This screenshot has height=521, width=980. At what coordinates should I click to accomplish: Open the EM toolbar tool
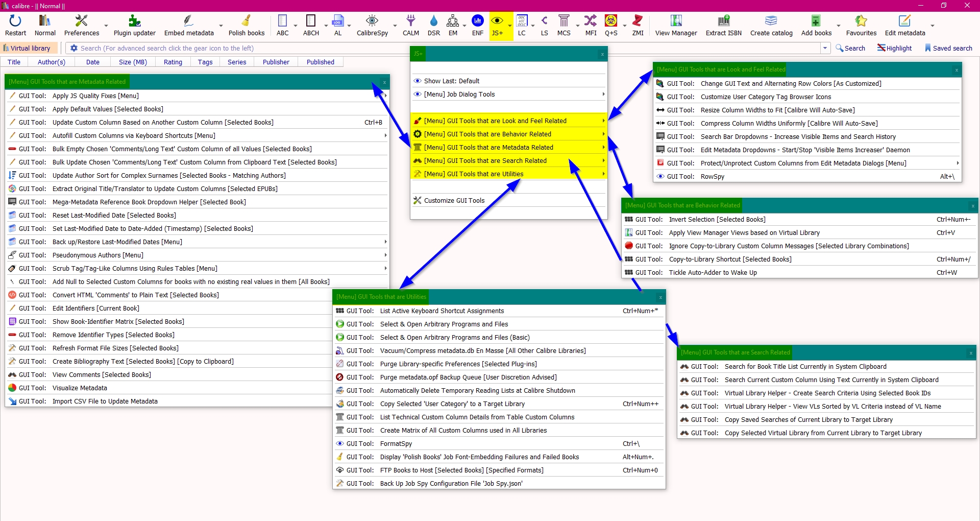pyautogui.click(x=453, y=26)
